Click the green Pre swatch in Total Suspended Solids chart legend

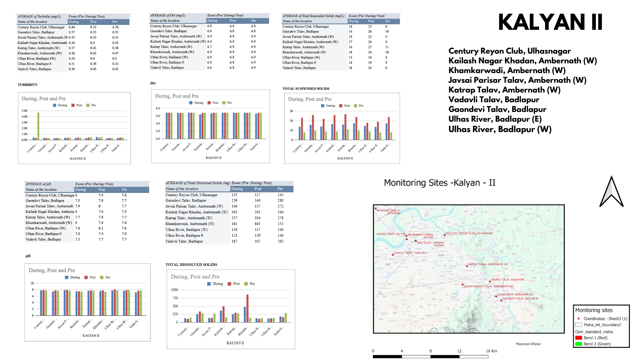pos(356,106)
